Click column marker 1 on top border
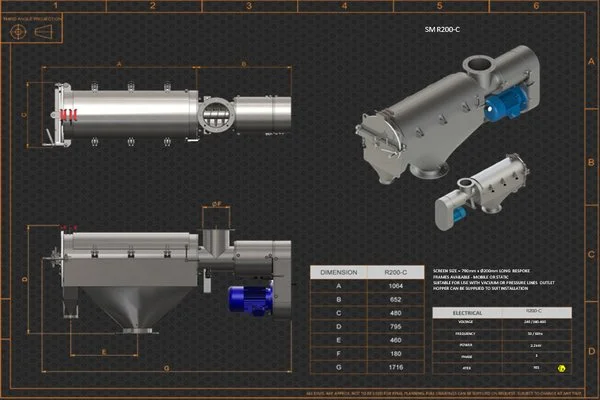 [56, 5]
